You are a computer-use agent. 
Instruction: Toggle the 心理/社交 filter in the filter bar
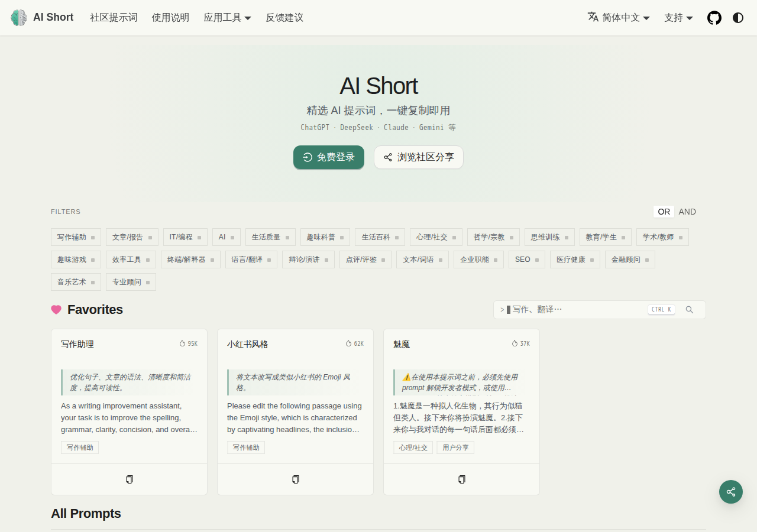tap(436, 237)
